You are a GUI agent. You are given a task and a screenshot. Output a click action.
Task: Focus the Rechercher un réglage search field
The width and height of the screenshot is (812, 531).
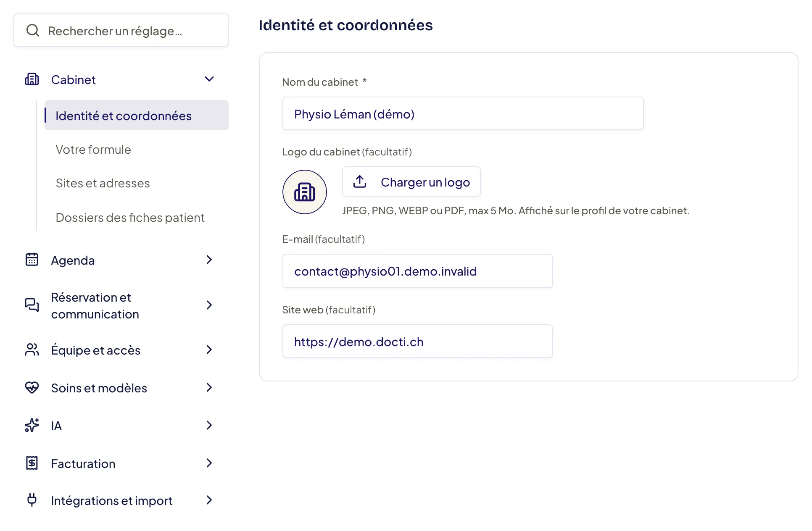click(121, 30)
